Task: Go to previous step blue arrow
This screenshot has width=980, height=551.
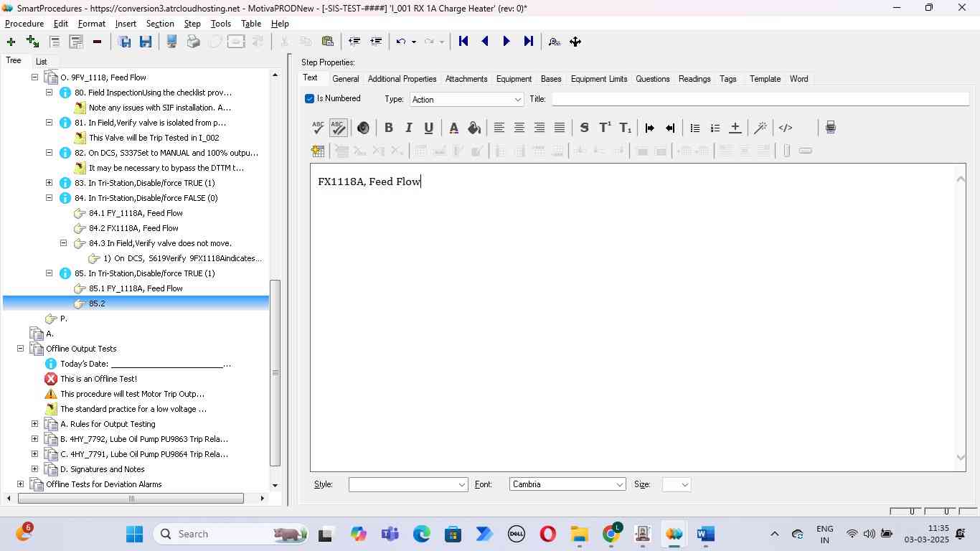Action: coord(485,42)
